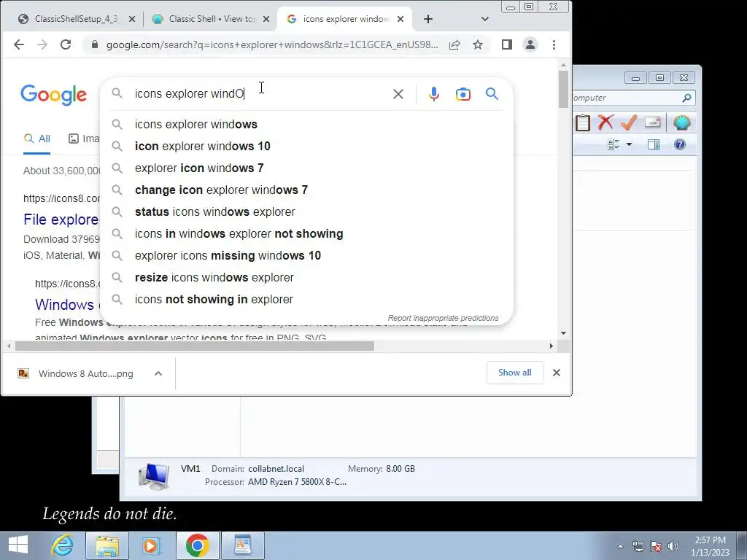The image size is (747, 560).
Task: Toggle the Explorer preview pane icon
Action: coord(654,144)
